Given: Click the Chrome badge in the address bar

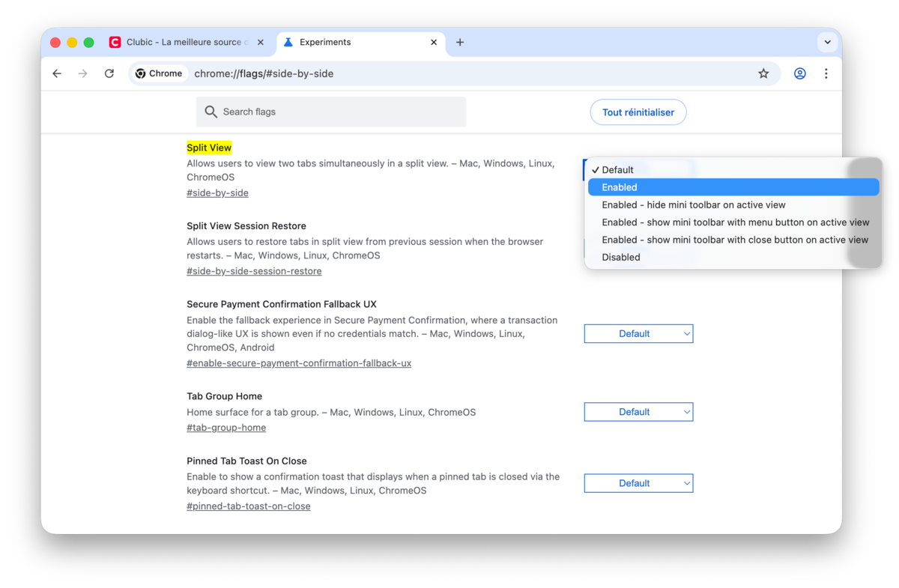Looking at the screenshot, I should point(158,73).
